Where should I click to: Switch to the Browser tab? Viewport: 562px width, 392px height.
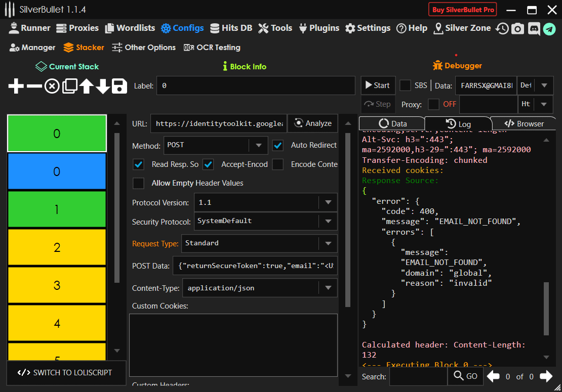(x=524, y=123)
